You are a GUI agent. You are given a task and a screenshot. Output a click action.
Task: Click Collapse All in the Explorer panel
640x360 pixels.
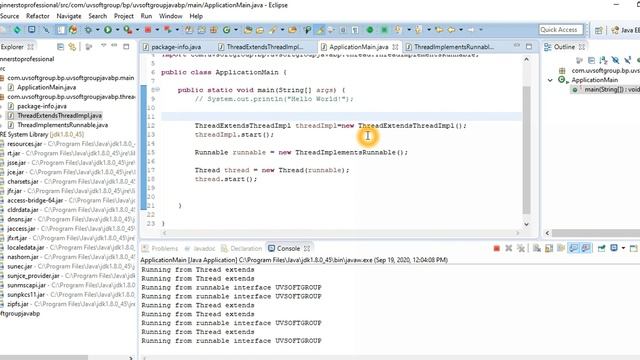click(60, 47)
